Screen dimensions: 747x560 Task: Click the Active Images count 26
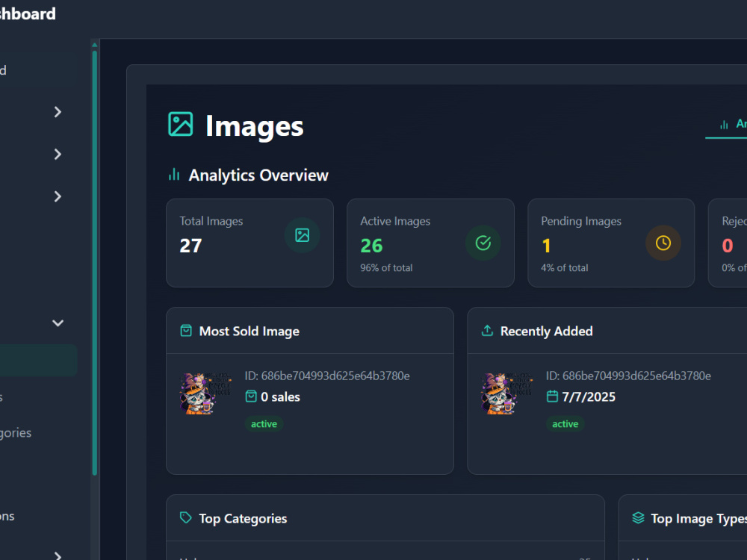point(371,246)
